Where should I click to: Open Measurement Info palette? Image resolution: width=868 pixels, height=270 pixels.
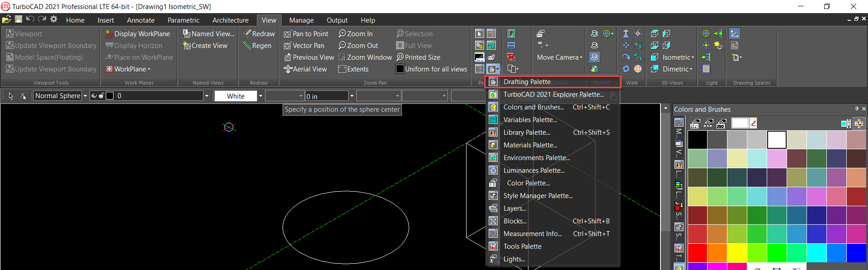553,234
